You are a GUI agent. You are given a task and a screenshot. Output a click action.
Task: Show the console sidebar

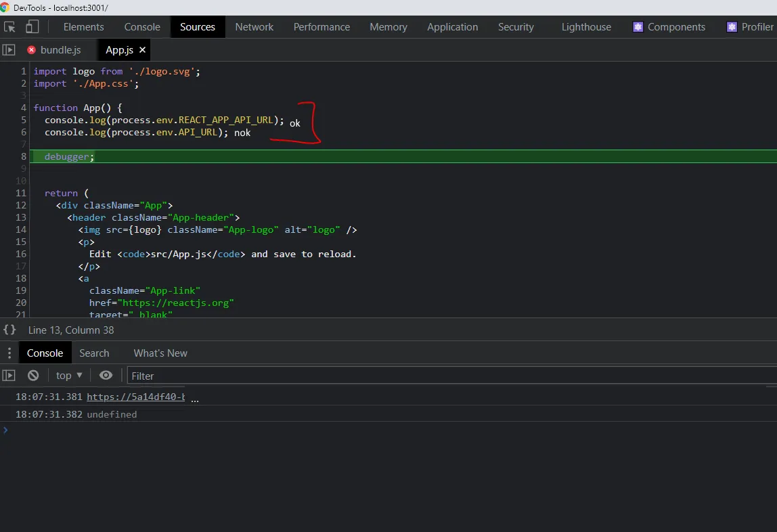click(9, 375)
